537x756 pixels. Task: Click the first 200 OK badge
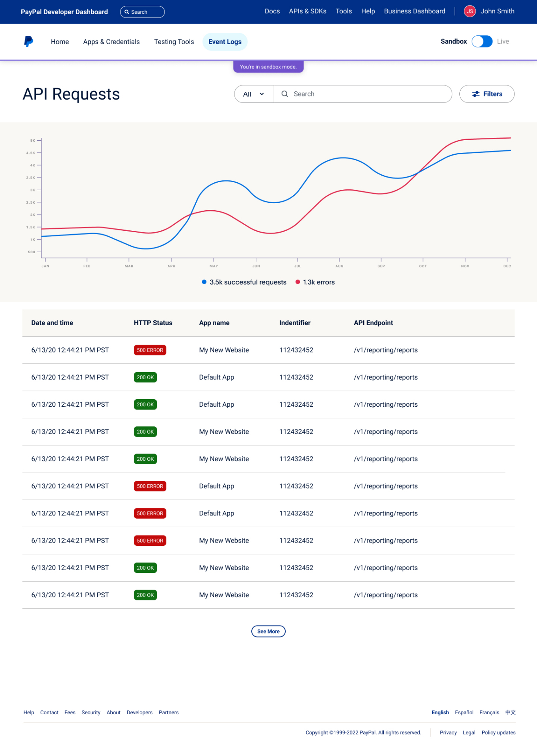click(145, 377)
